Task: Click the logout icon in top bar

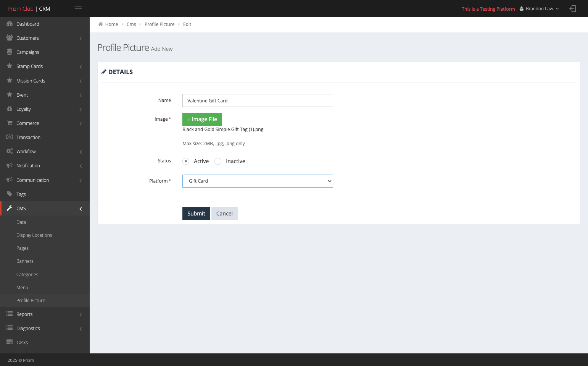Action: [573, 9]
